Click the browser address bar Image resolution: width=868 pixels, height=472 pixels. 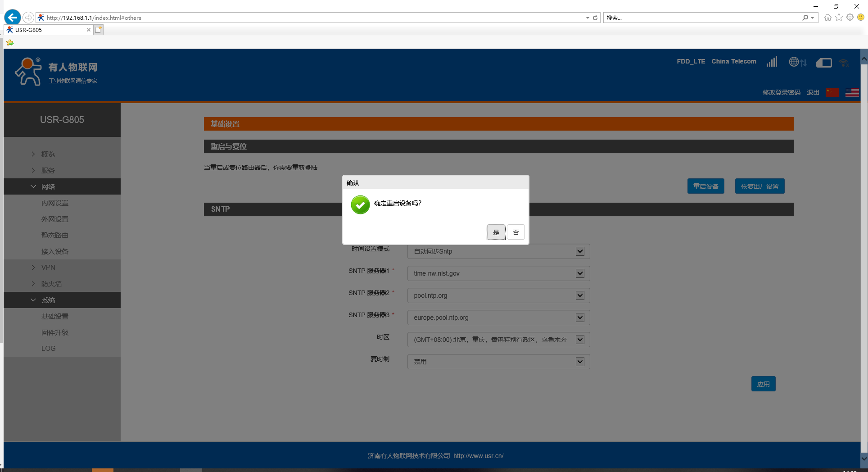pos(315,18)
